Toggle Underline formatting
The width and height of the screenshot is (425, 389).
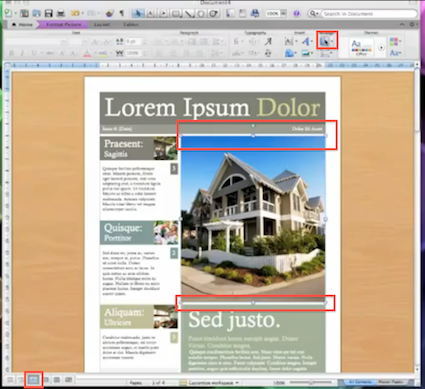point(33,53)
